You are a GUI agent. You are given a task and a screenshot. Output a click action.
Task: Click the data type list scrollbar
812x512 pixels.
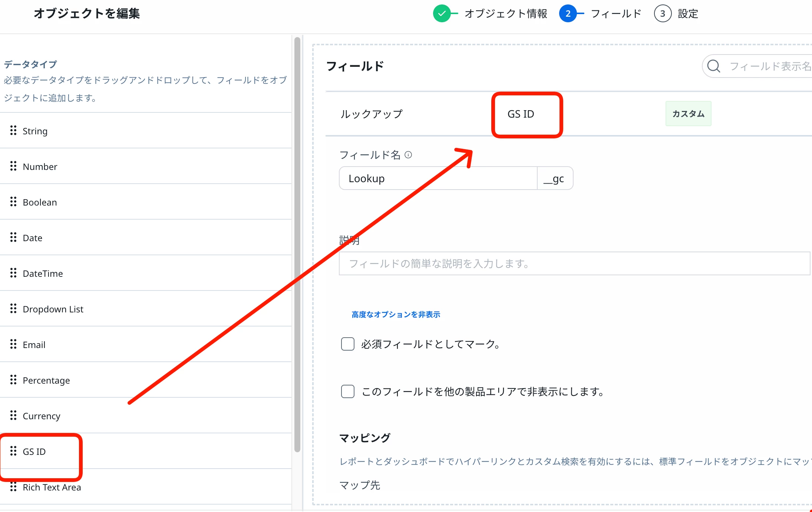point(297,245)
